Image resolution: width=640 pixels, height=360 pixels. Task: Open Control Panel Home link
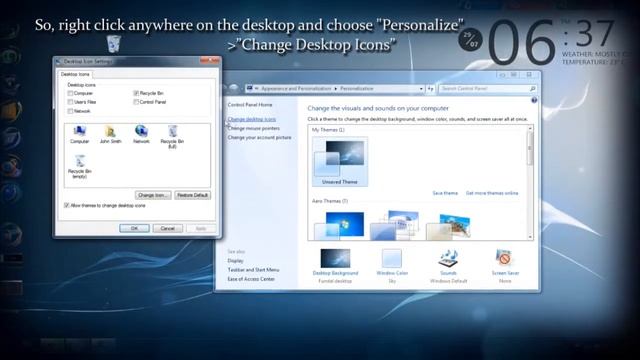(x=250, y=105)
